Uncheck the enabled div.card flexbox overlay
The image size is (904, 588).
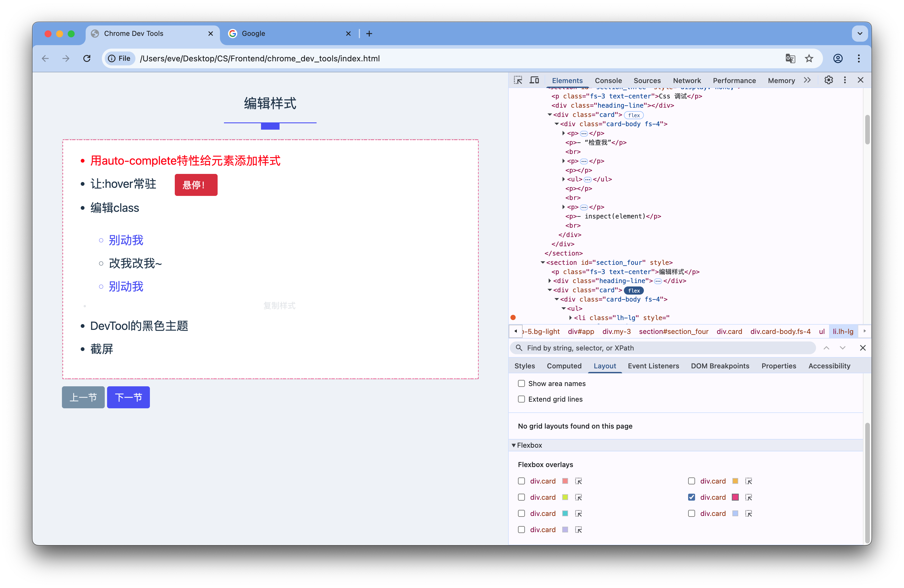691,497
